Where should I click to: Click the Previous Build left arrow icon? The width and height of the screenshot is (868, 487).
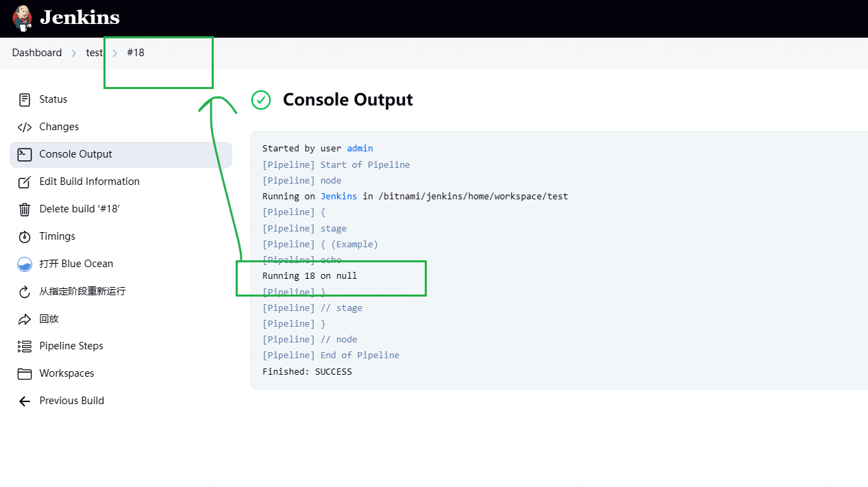25,401
